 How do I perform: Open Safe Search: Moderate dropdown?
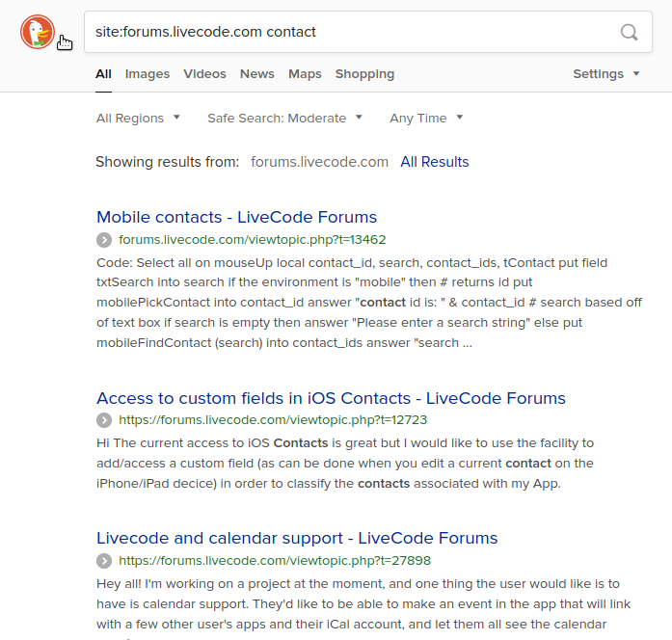tap(284, 119)
